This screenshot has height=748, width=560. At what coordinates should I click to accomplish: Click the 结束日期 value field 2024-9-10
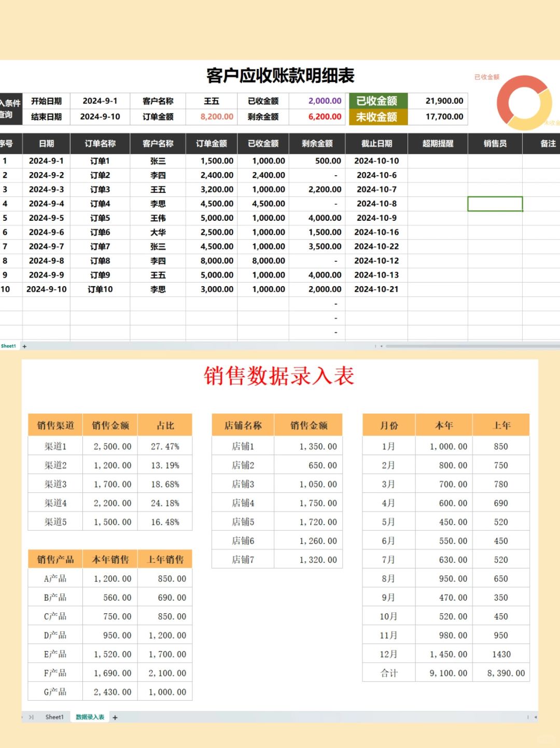[100, 117]
